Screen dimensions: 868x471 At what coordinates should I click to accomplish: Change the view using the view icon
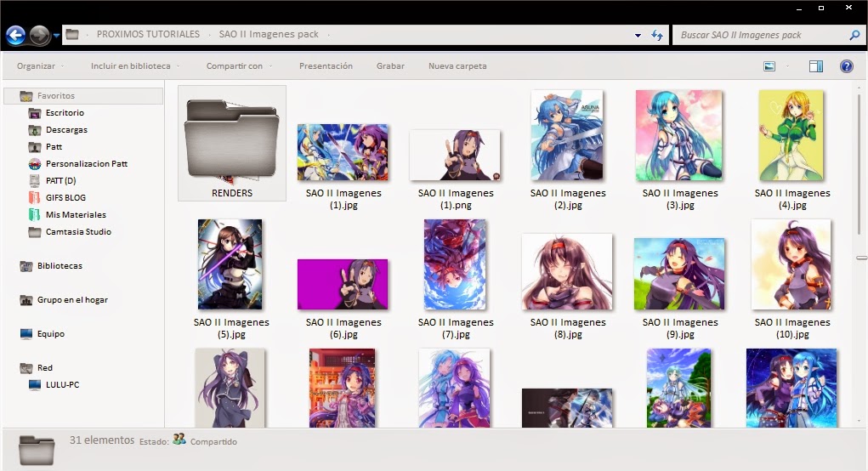[769, 66]
